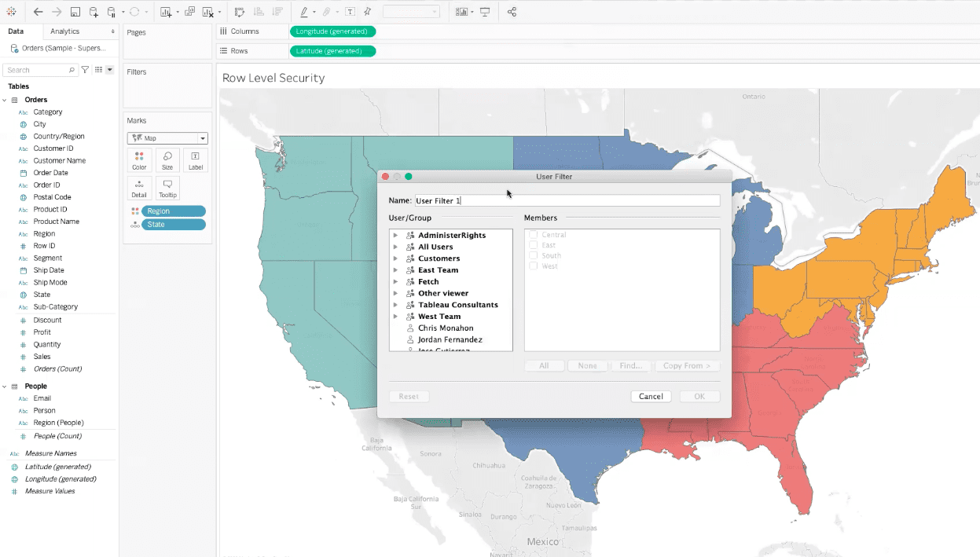Expand the East Team user group

396,269
